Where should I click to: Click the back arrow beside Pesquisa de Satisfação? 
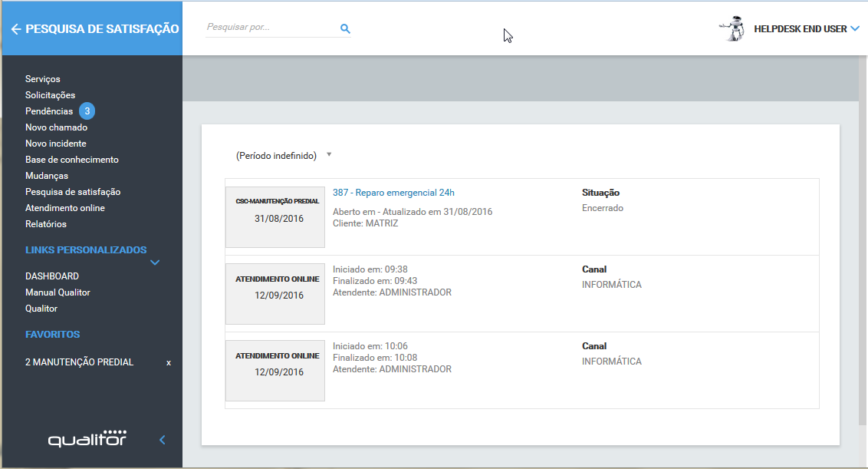15,29
